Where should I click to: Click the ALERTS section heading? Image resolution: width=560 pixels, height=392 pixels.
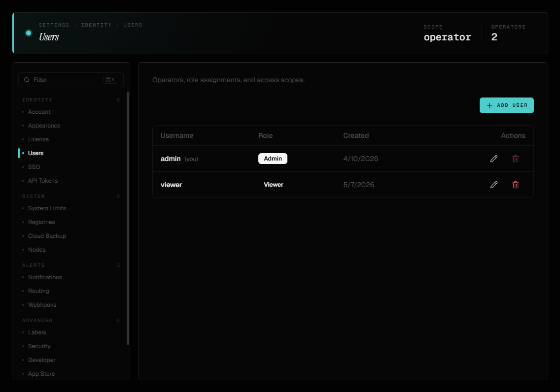pos(34,265)
